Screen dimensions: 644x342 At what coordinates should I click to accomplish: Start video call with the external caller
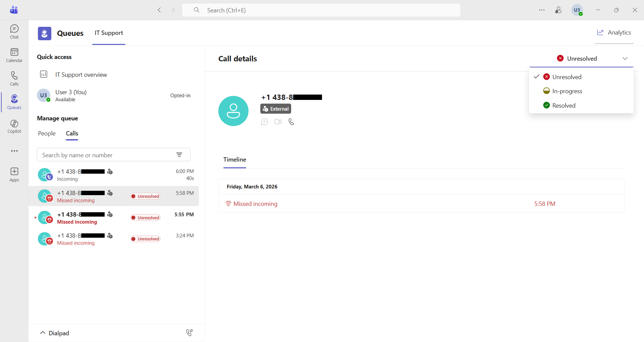pos(278,122)
